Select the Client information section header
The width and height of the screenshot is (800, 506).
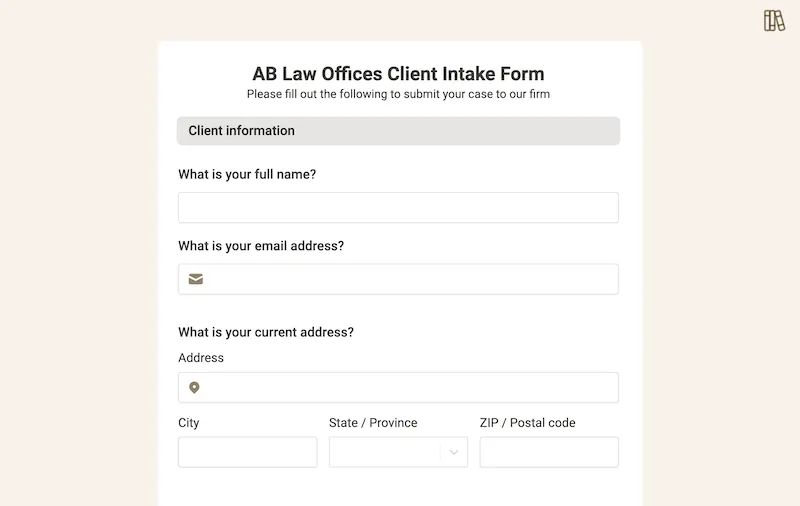398,131
